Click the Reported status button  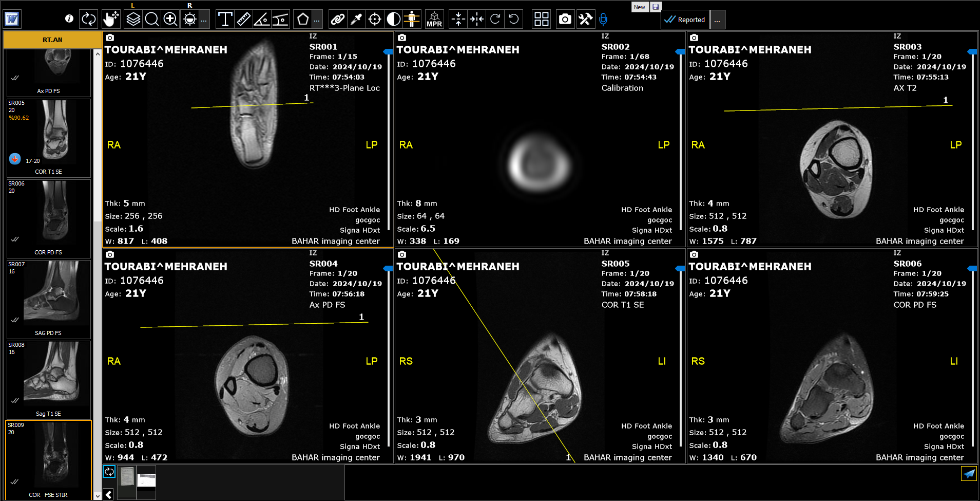click(685, 20)
